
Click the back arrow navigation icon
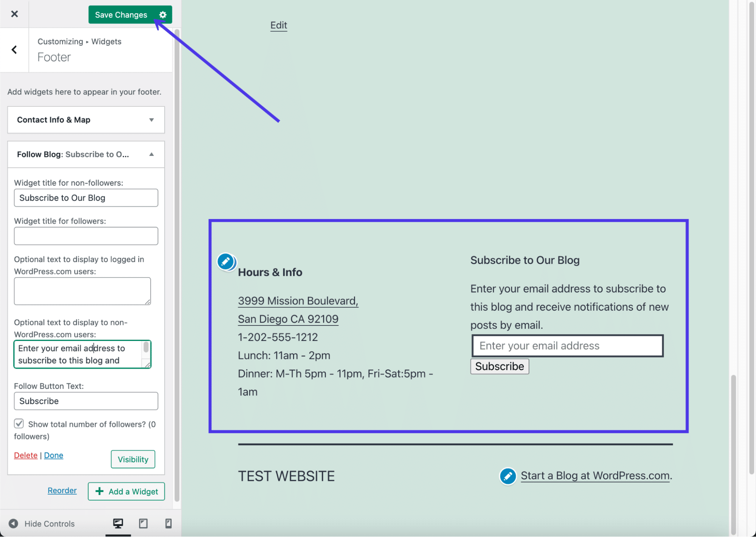pos(14,49)
